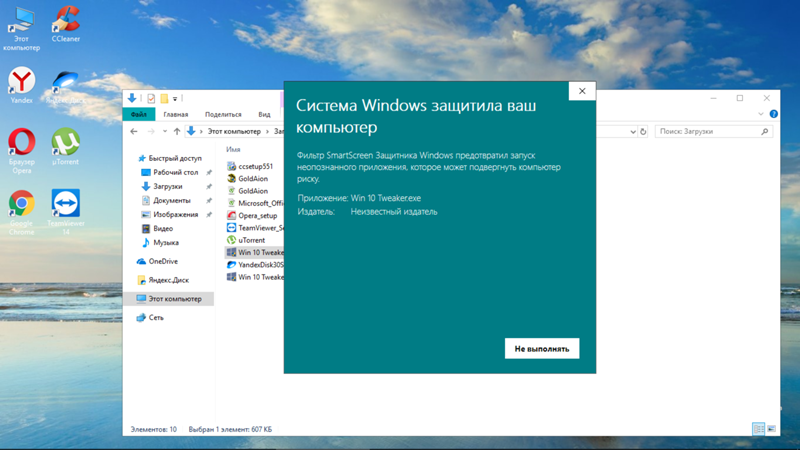Image resolution: width=800 pixels, height=450 pixels.
Task: Switch to the Поделиться ribbon tab
Action: [223, 114]
